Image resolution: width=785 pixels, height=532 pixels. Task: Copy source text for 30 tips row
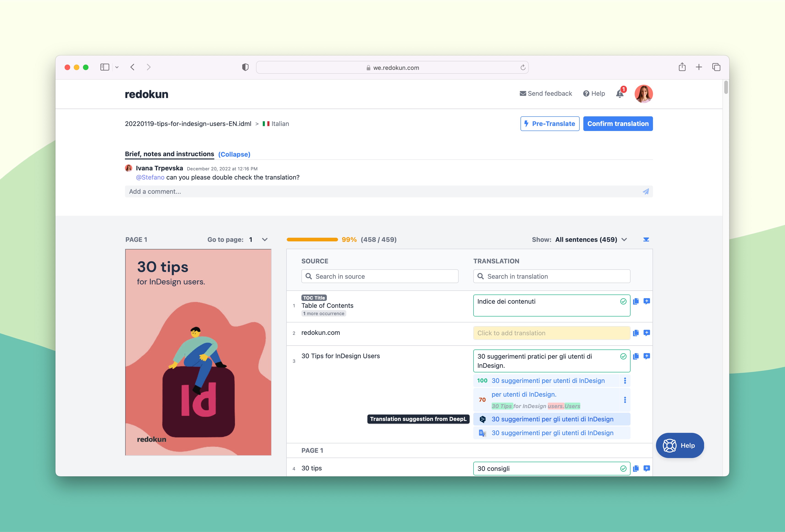pyautogui.click(x=636, y=468)
